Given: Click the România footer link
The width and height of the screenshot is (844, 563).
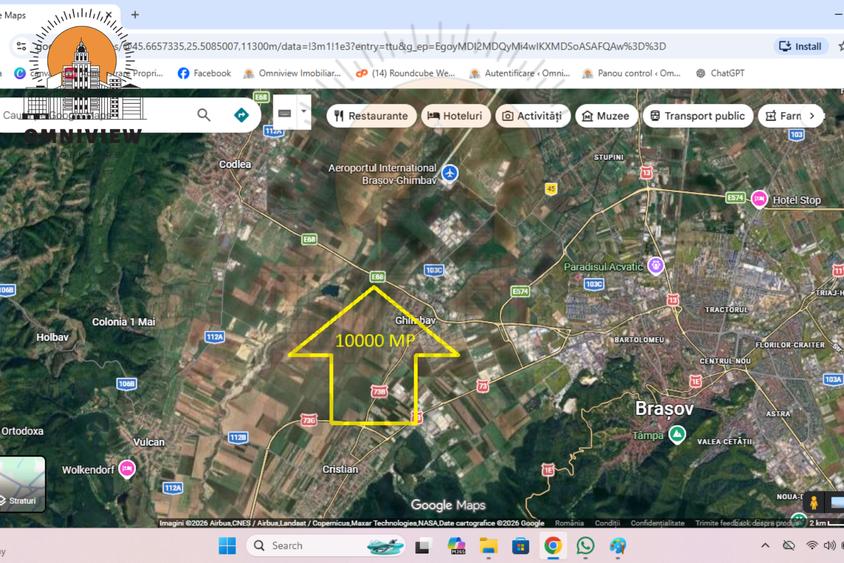Looking at the screenshot, I should [x=569, y=523].
